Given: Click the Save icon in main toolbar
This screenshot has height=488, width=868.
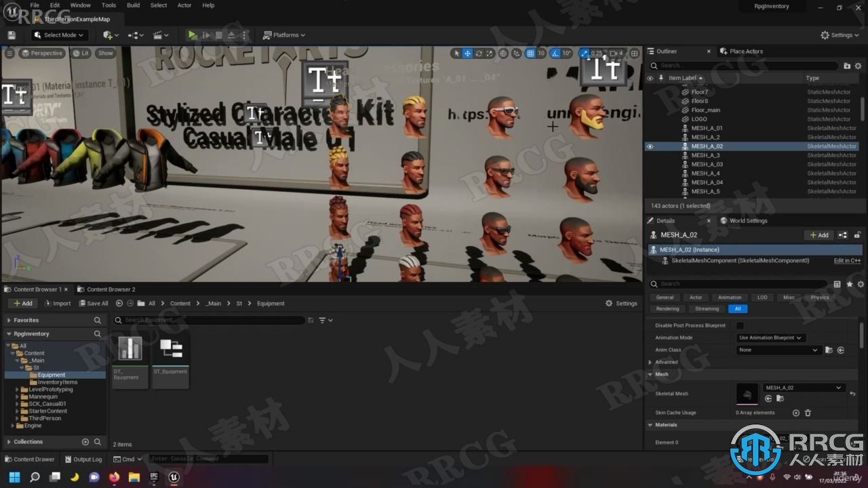Looking at the screenshot, I should [x=11, y=35].
